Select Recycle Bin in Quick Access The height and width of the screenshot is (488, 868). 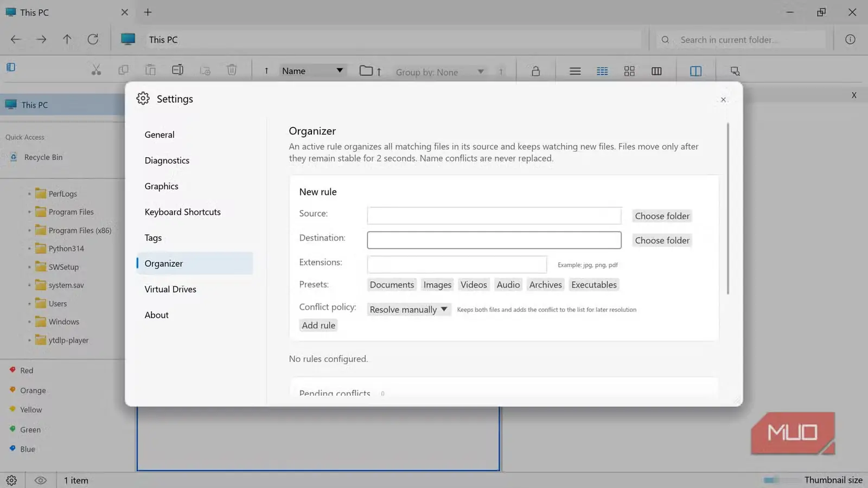point(43,157)
